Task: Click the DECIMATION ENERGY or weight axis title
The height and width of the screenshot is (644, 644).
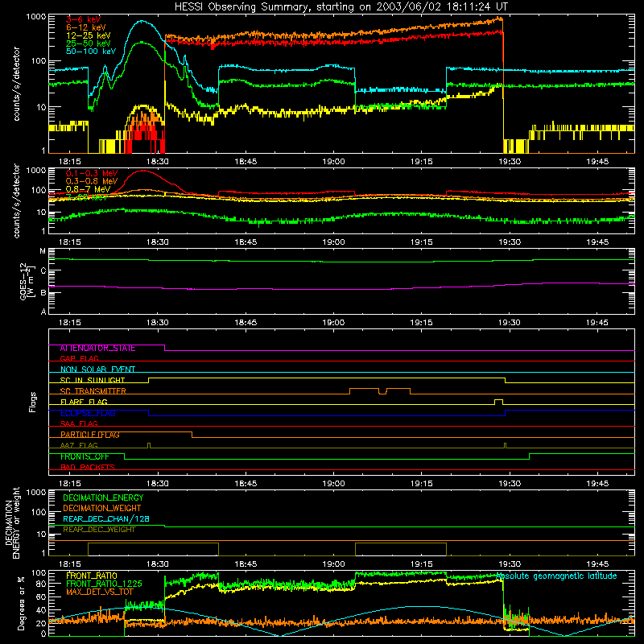Action: click(x=12, y=522)
